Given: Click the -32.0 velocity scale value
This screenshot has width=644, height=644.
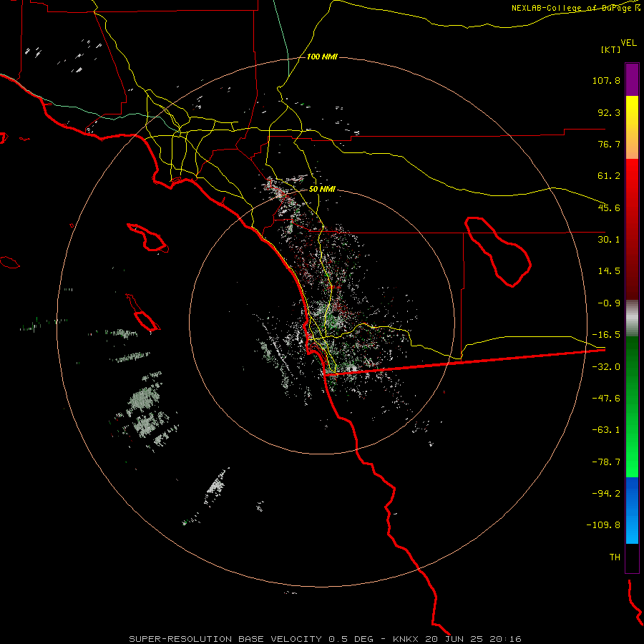Looking at the screenshot, I should [x=606, y=367].
